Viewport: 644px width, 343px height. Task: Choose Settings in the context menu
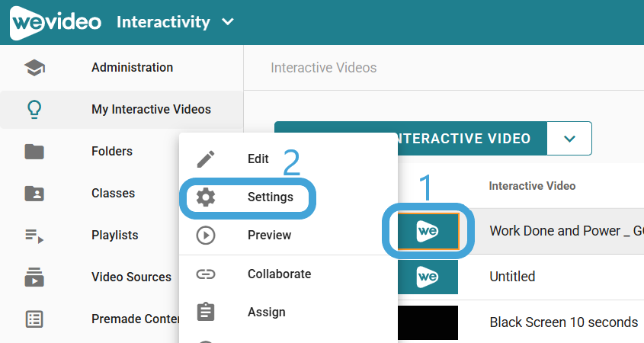270,197
